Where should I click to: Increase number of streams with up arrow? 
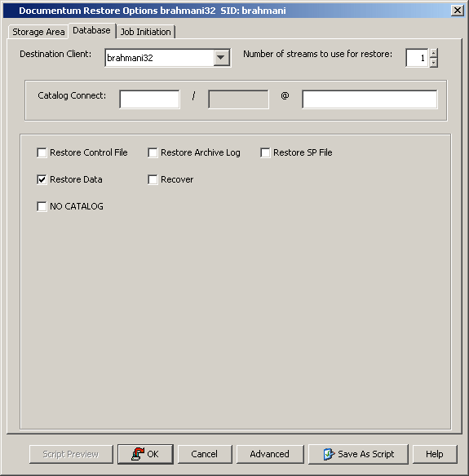click(434, 53)
